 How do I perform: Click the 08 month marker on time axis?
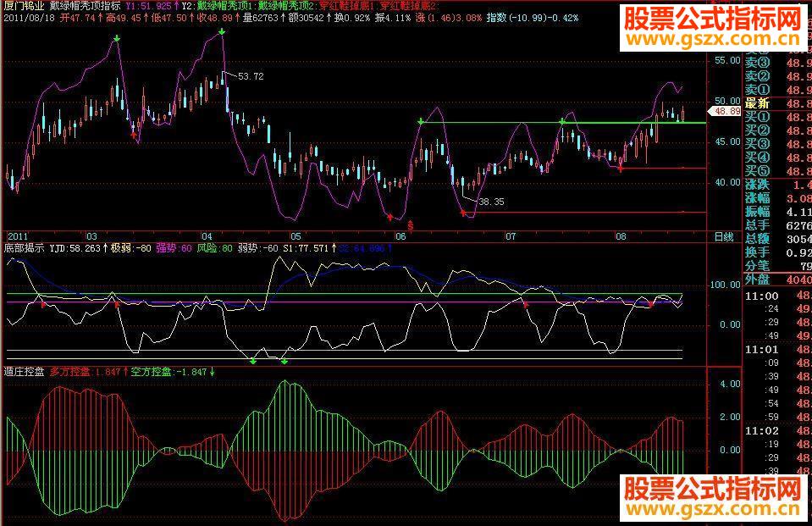(x=621, y=236)
